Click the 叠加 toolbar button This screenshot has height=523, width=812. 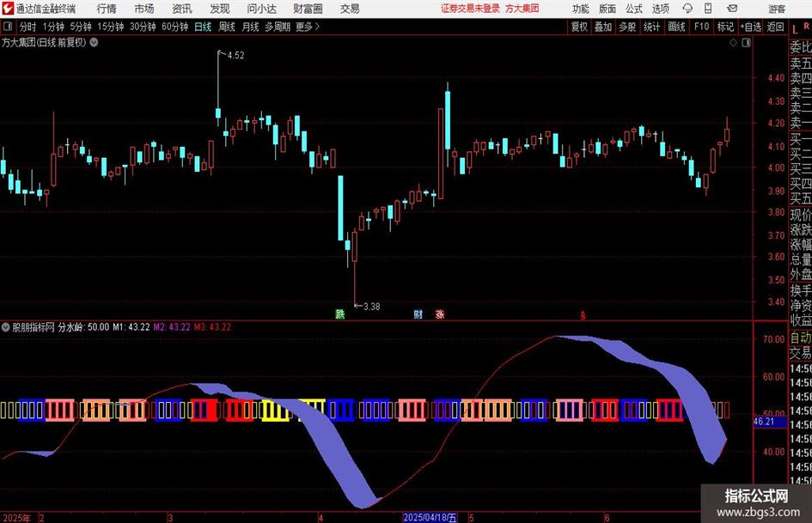[603, 27]
